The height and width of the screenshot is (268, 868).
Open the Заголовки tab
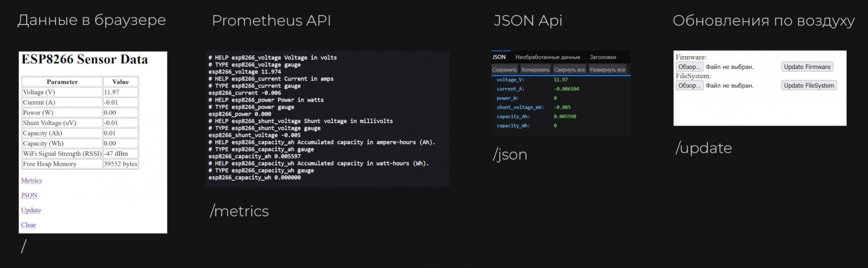pyautogui.click(x=603, y=57)
